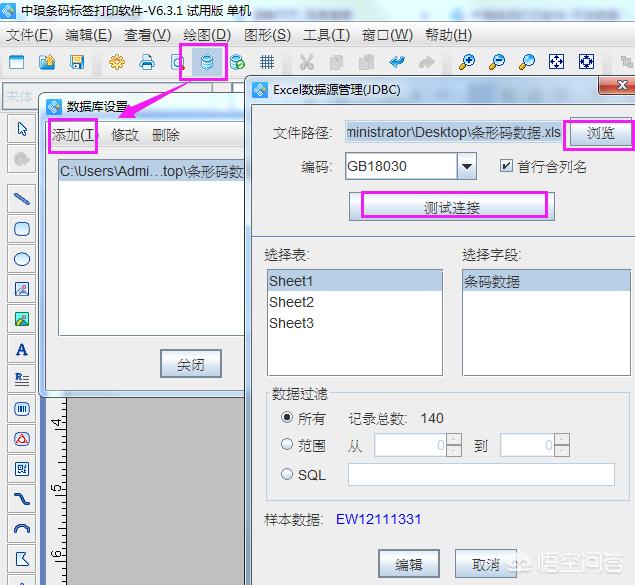Screen dimensions: 635x585
Task: Select Sheet3 in table list
Action: pos(355,323)
